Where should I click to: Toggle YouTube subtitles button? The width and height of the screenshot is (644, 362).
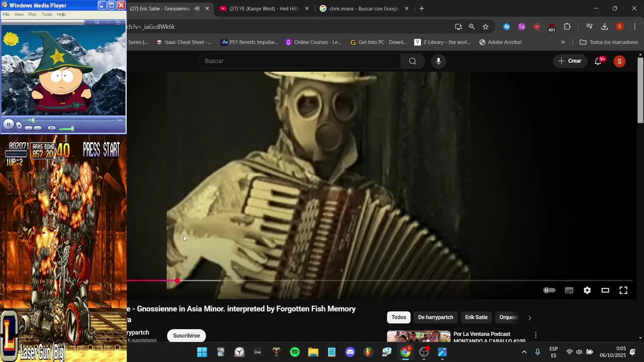click(x=569, y=290)
